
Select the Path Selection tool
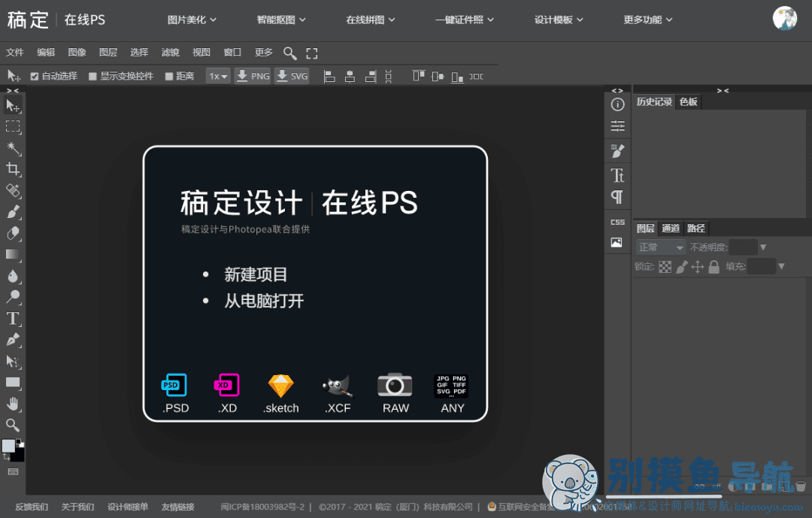pos(13,361)
